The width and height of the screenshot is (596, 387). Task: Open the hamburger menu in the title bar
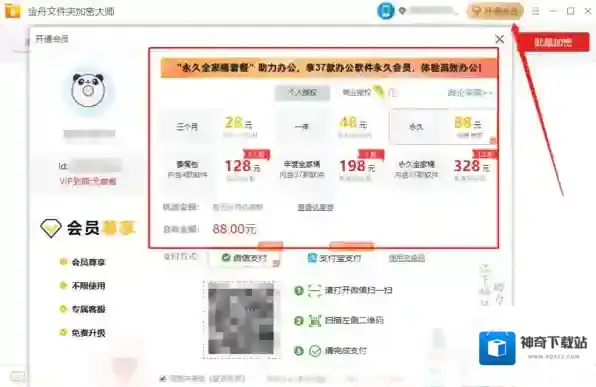(x=535, y=11)
